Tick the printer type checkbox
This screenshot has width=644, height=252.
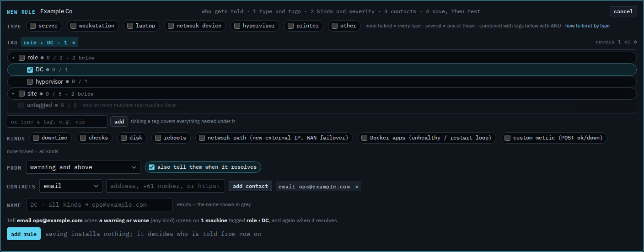click(x=290, y=26)
